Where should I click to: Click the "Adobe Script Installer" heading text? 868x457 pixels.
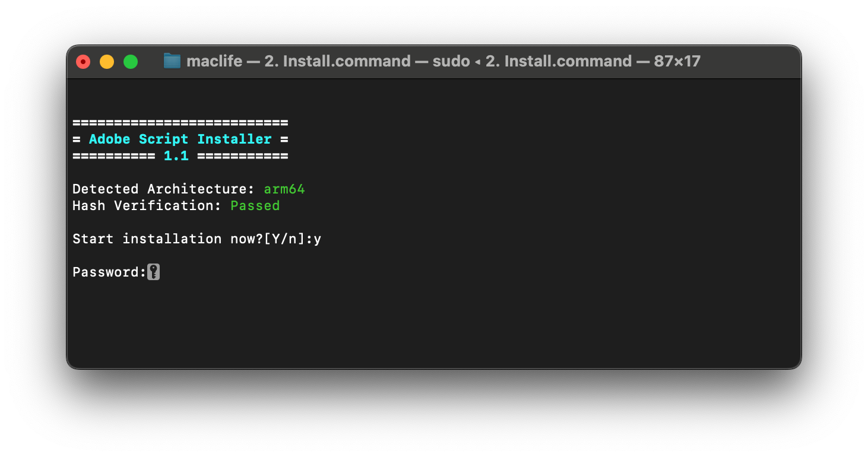[180, 139]
